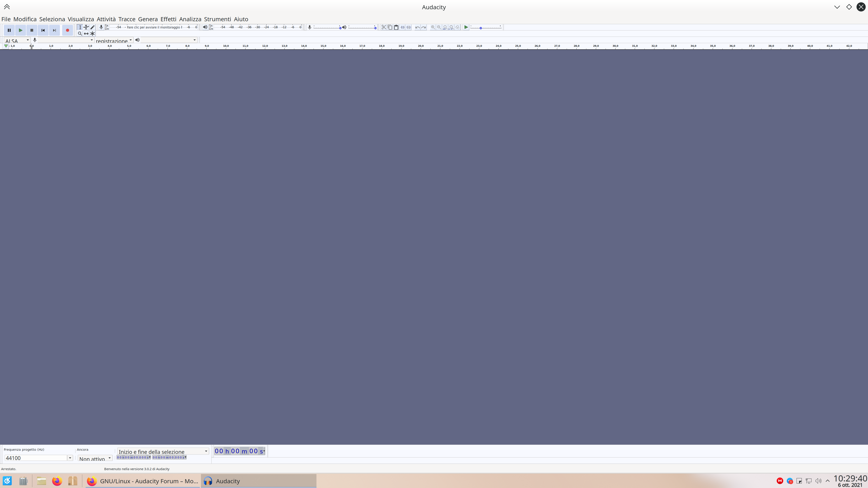Open the Modifica menu
Screen dimensions: 868x488
(25, 19)
